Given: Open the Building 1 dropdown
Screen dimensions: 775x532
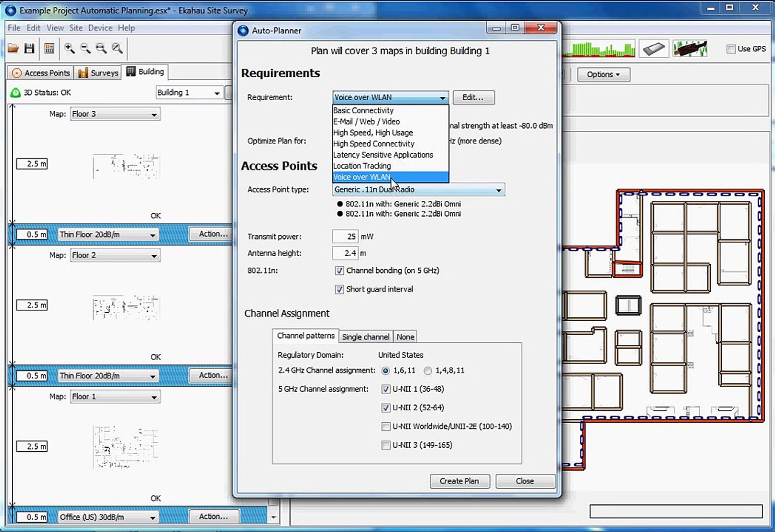Looking at the screenshot, I should click(x=189, y=93).
